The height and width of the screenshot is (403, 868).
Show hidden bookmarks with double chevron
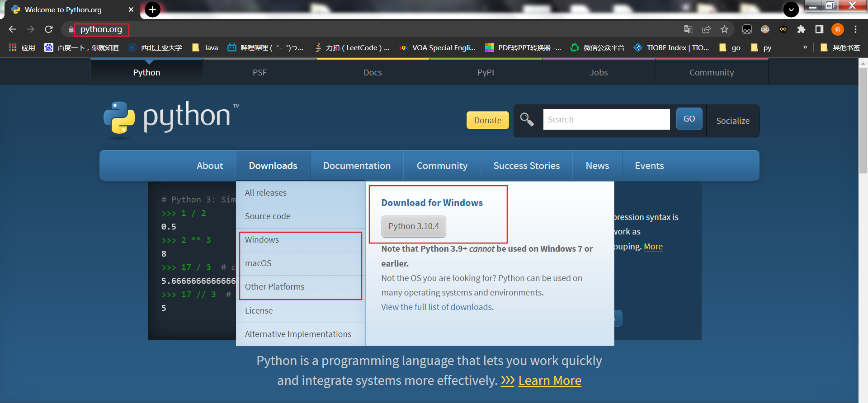point(805,47)
